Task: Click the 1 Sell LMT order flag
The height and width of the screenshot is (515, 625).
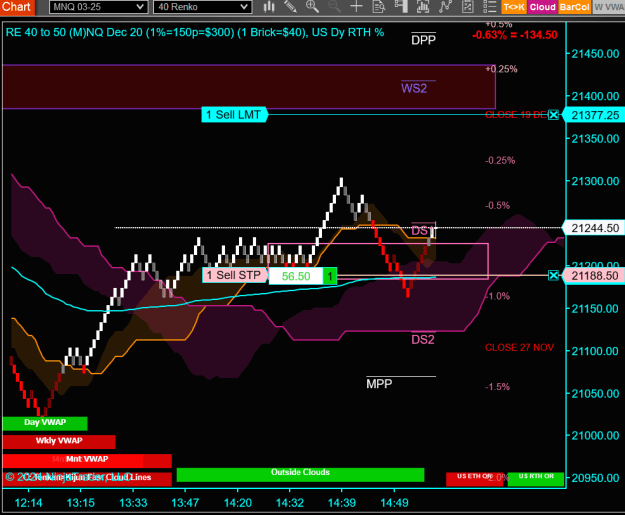Action: tap(234, 115)
